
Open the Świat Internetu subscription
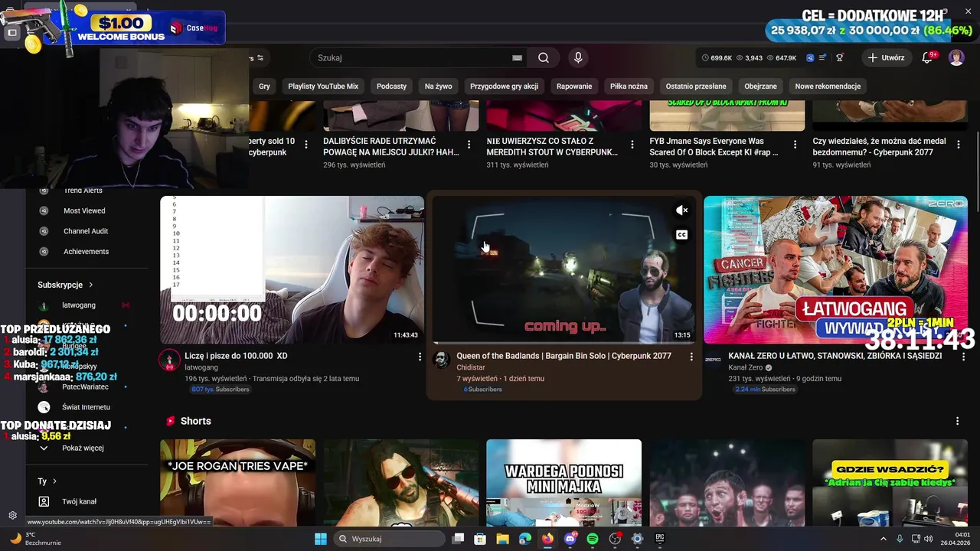click(x=86, y=407)
